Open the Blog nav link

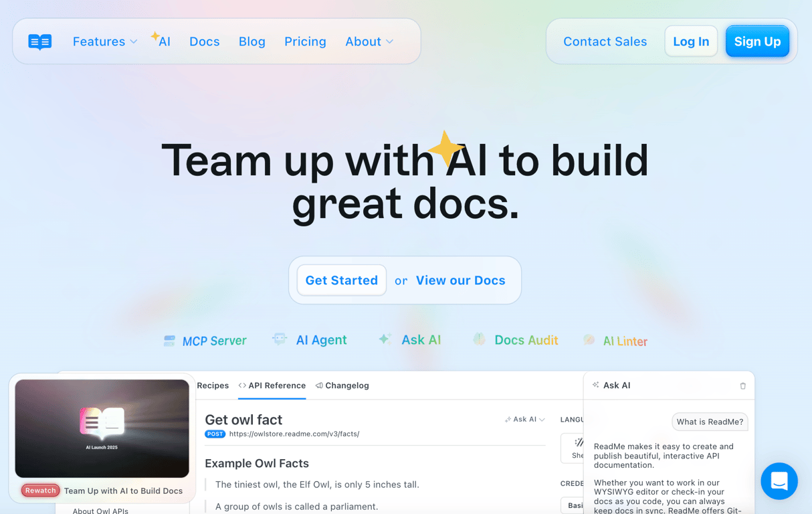[252, 41]
